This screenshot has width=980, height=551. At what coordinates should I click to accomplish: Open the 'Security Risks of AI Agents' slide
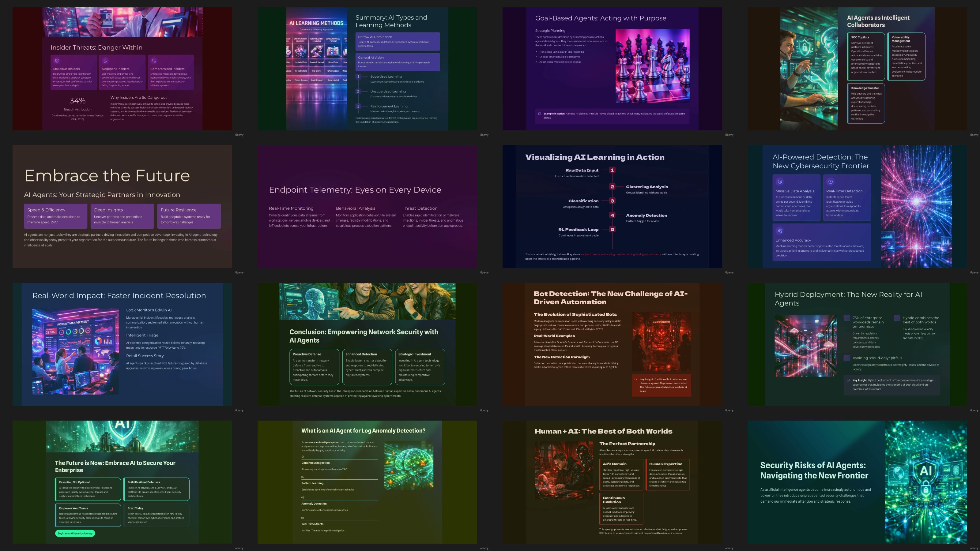pos(857,482)
